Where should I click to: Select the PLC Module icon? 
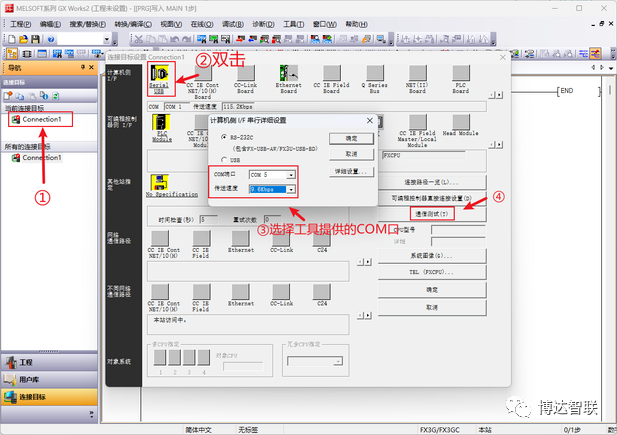(x=161, y=122)
